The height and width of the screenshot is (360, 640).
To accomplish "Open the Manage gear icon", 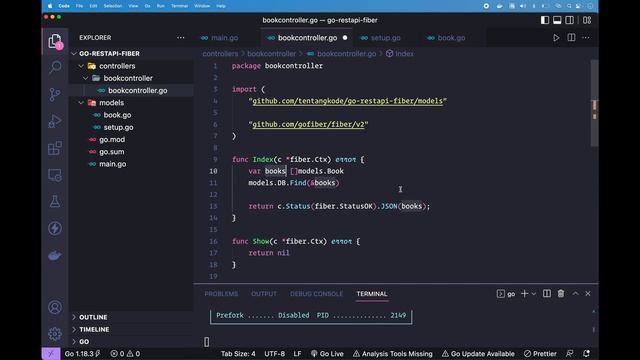I will [x=55, y=334].
